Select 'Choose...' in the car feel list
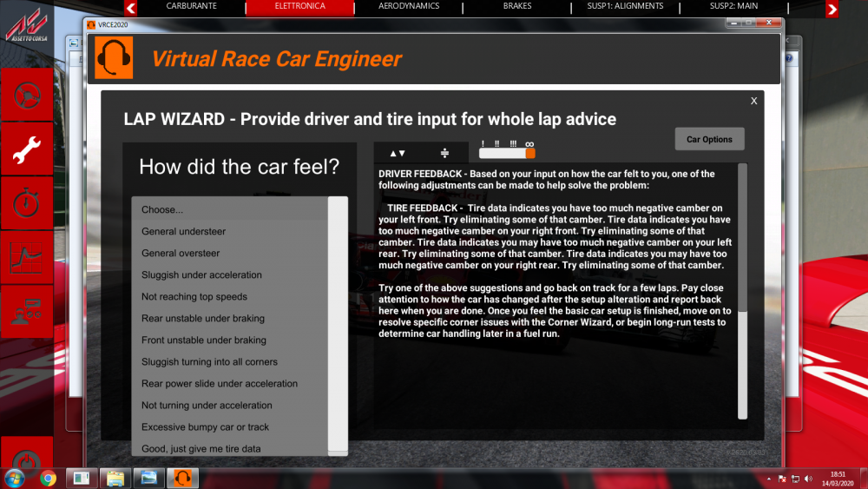Image resolution: width=868 pixels, height=489 pixels. click(230, 209)
